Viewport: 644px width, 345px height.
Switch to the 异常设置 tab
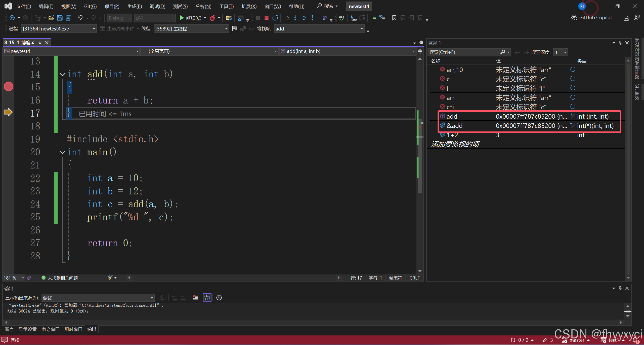point(28,329)
